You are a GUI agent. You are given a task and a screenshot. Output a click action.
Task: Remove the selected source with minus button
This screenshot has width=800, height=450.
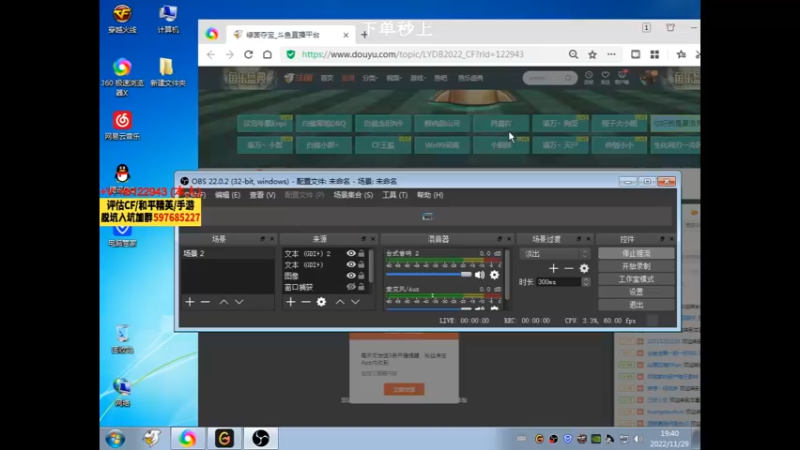pyautogui.click(x=306, y=302)
